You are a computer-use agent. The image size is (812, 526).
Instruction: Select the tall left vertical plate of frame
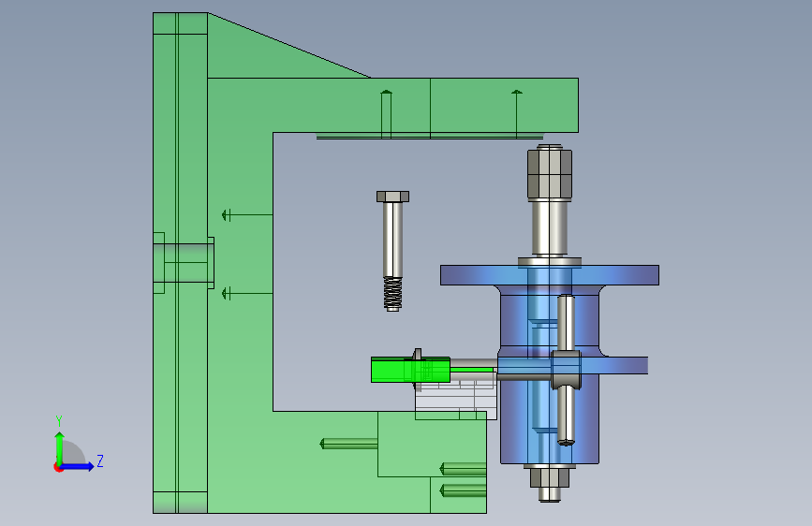(180, 263)
